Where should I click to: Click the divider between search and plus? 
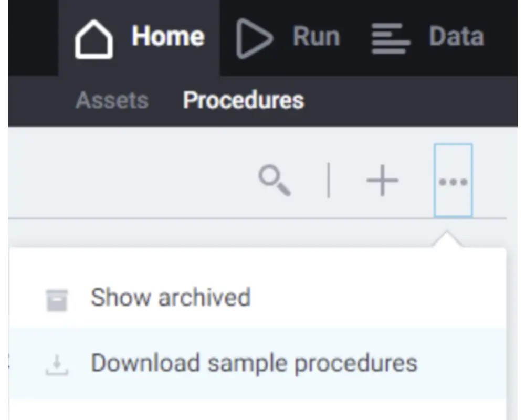coord(329,181)
